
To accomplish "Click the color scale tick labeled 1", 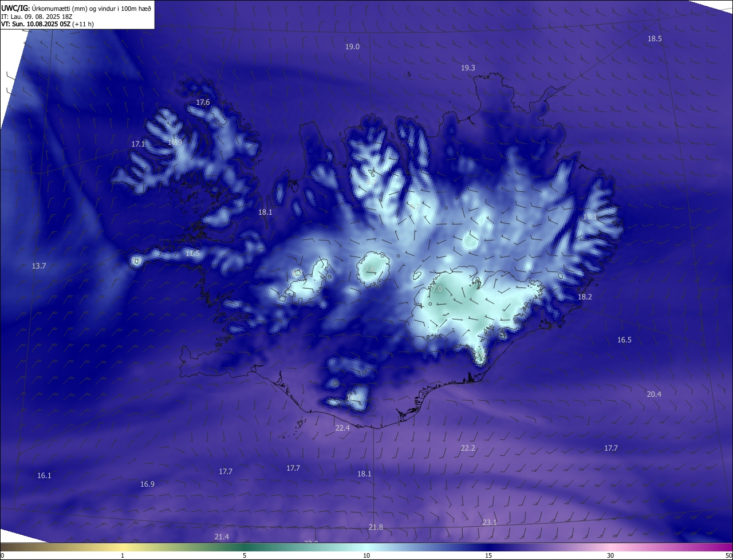I will (123, 556).
